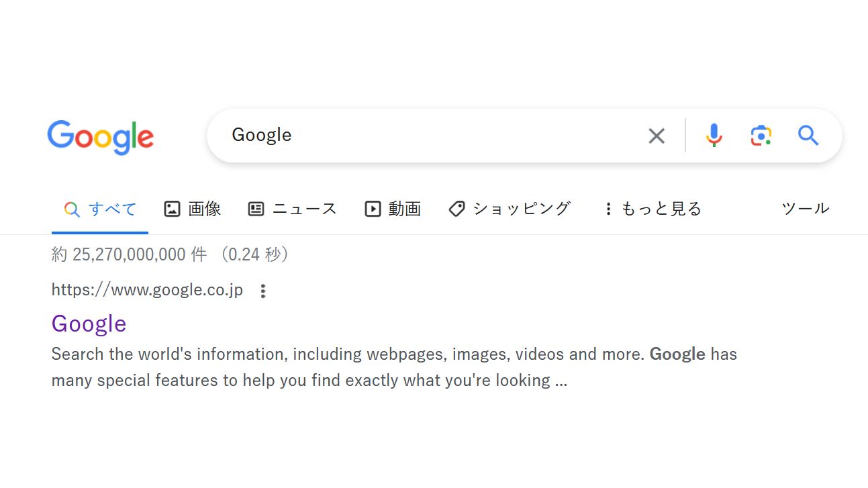Clear the search box with X
Image resolution: width=868 pixels, height=488 pixels.
point(656,136)
